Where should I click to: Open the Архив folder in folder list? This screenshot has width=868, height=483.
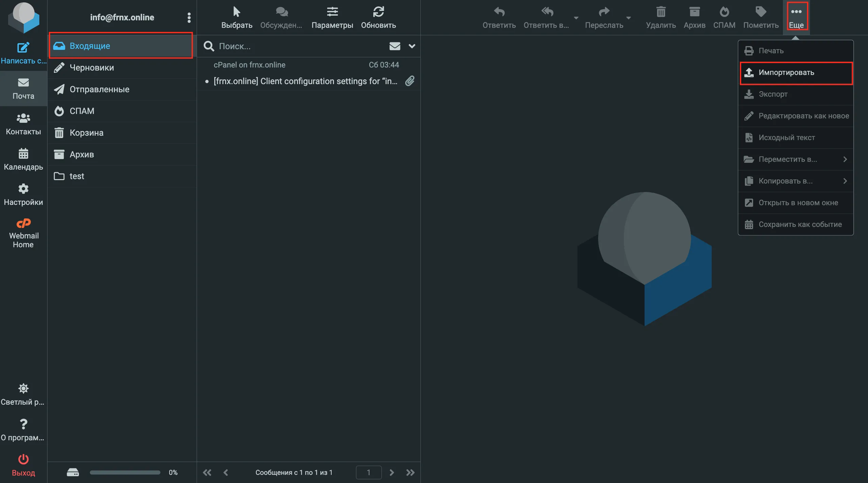click(122, 154)
